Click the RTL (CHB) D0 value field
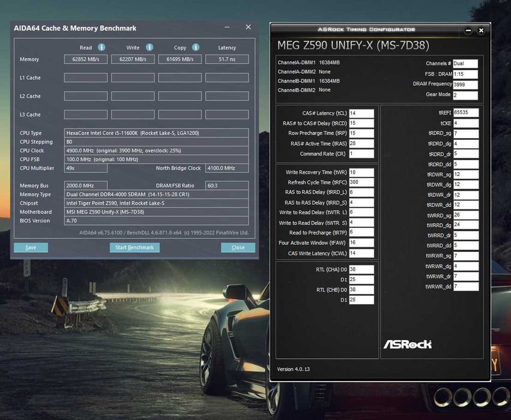This screenshot has height=420, width=511. coord(361,289)
